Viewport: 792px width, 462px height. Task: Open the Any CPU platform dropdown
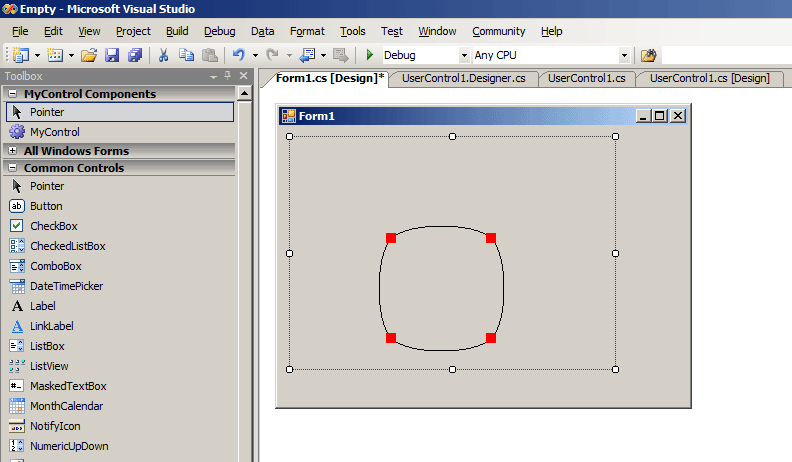click(x=625, y=55)
